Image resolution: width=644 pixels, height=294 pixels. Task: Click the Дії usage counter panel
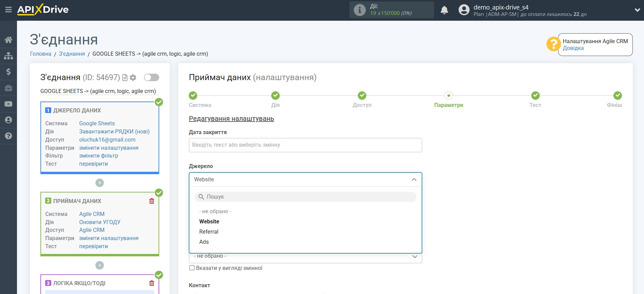[x=391, y=10]
